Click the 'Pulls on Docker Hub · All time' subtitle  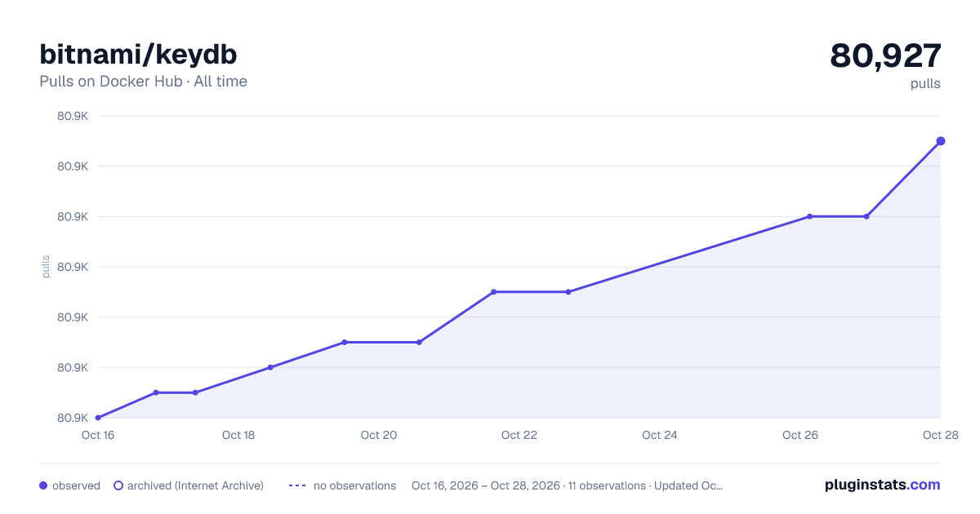pyautogui.click(x=143, y=82)
